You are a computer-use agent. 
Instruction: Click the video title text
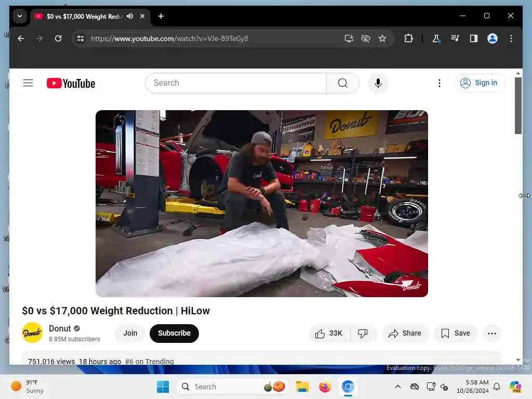116,311
